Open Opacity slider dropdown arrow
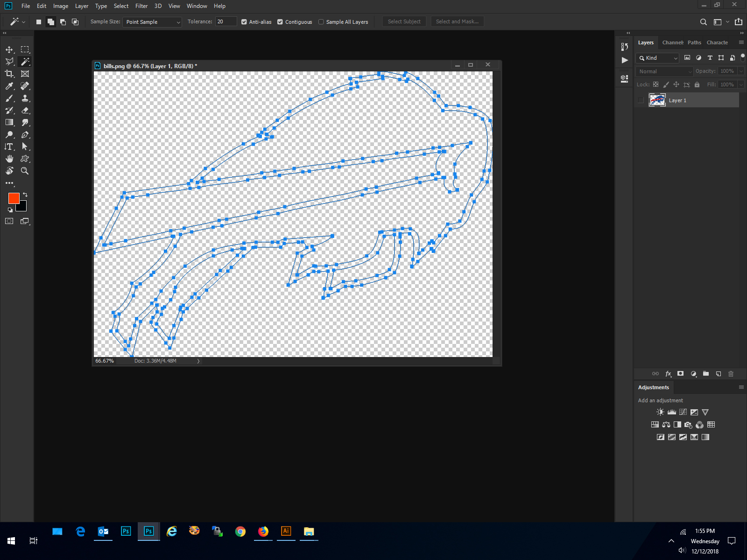Viewport: 747px width, 560px height. click(741, 71)
